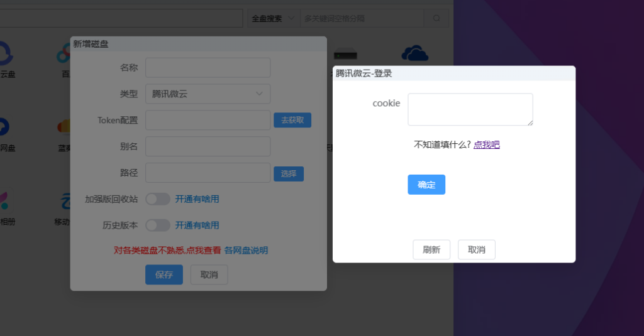Click 开通有啥用 next to 历史版本
644x336 pixels.
(x=197, y=225)
